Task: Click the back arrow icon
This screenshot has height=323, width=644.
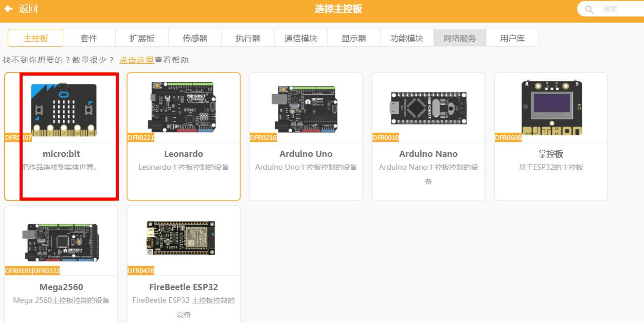Action: click(9, 9)
